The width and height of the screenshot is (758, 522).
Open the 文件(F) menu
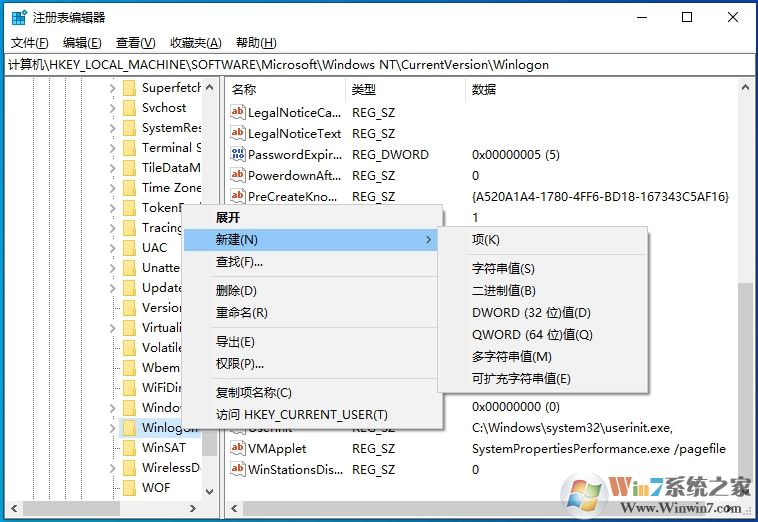click(x=29, y=43)
